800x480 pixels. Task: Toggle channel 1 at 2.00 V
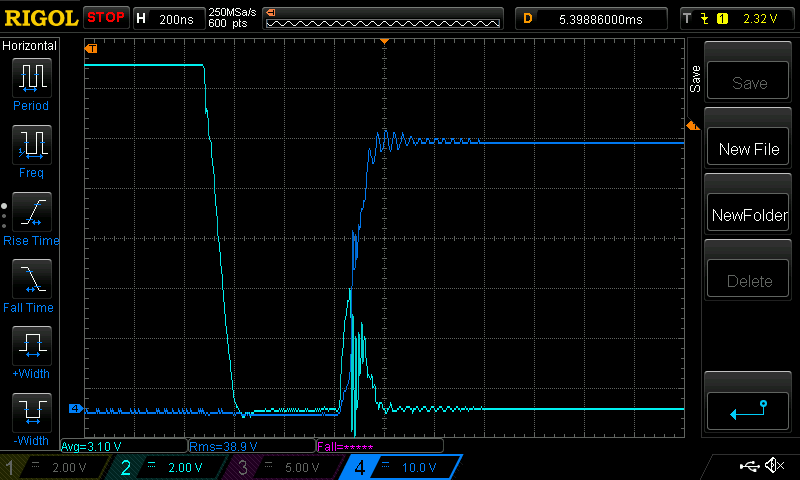tap(57, 467)
